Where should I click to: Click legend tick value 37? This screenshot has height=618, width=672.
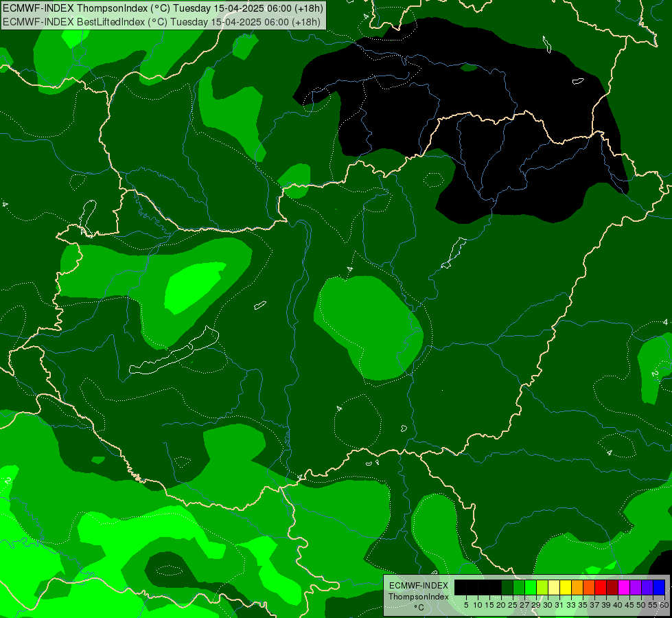pos(594,605)
